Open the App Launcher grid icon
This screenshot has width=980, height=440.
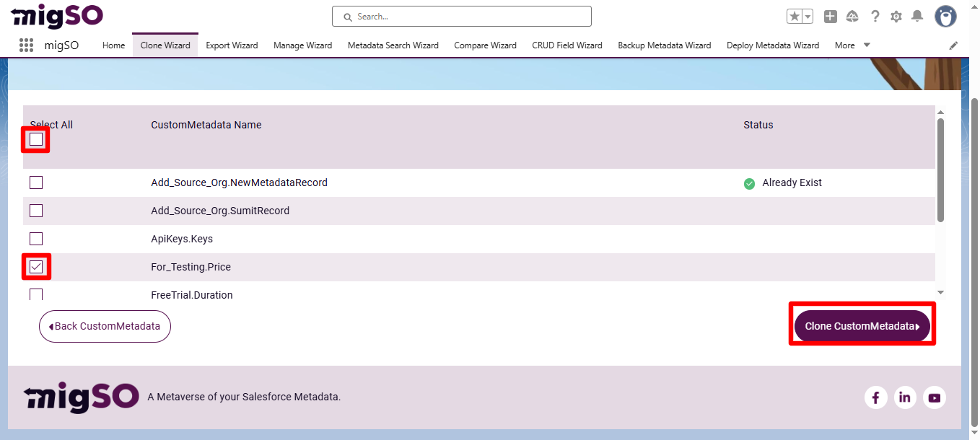[26, 45]
